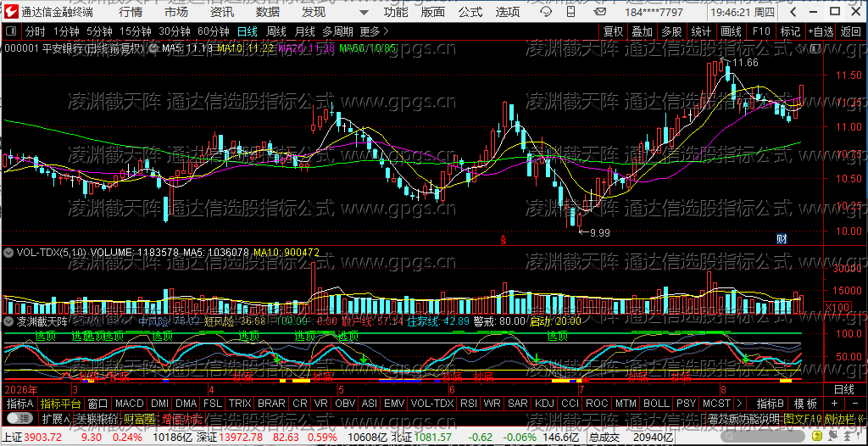This screenshot has width=868, height=446.
Task: Click the magnifier in the bottom search box
Action: pos(730,436)
